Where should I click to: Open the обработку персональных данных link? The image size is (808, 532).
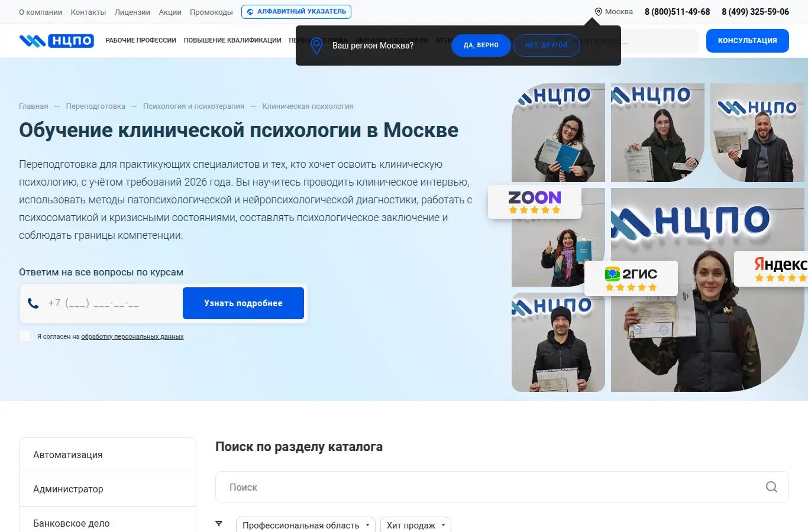[x=132, y=336]
